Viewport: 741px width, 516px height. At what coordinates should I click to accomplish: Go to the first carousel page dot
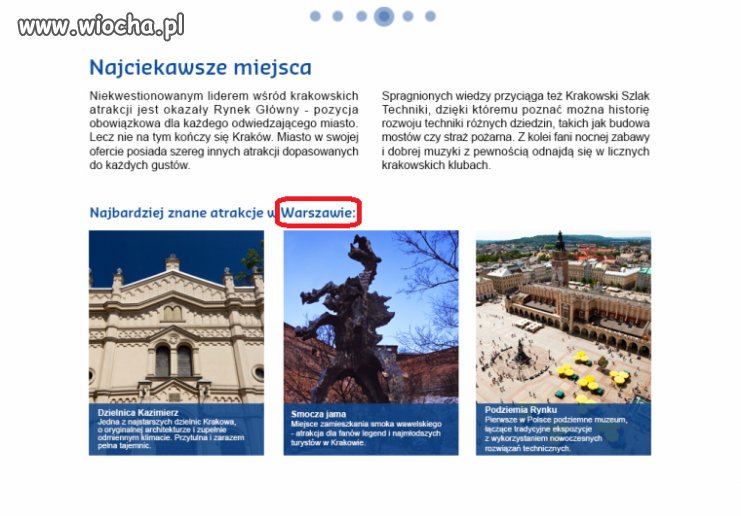tap(315, 17)
